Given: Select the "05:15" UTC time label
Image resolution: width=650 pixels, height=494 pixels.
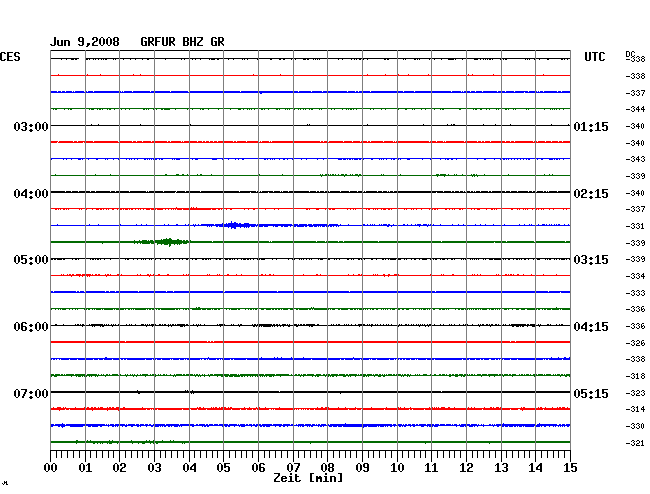Looking at the screenshot, I should 591,393.
